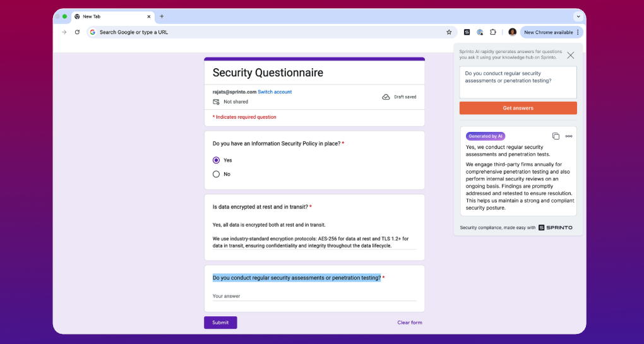Click the Clear form link
The height and width of the screenshot is (344, 644).
(x=409, y=323)
